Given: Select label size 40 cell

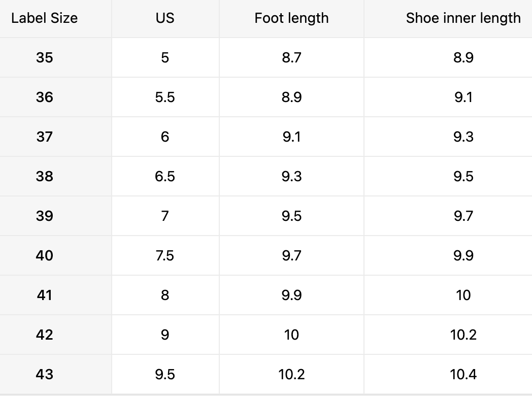Looking at the screenshot, I should [x=44, y=255].
